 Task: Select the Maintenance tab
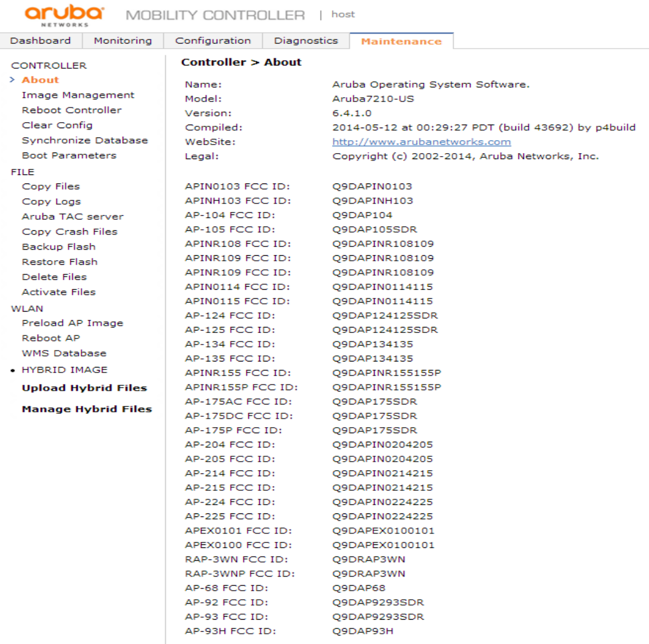401,41
